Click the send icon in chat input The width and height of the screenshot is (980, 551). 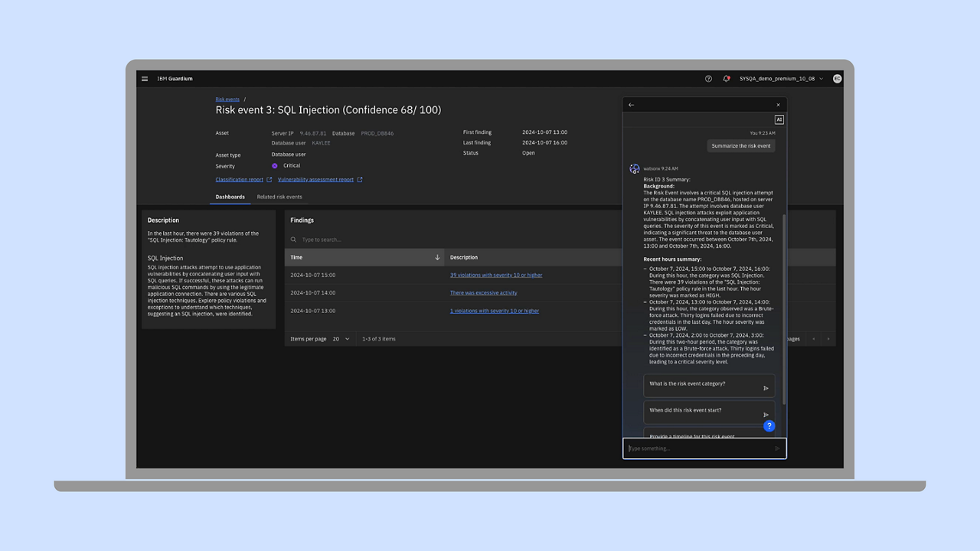point(777,448)
